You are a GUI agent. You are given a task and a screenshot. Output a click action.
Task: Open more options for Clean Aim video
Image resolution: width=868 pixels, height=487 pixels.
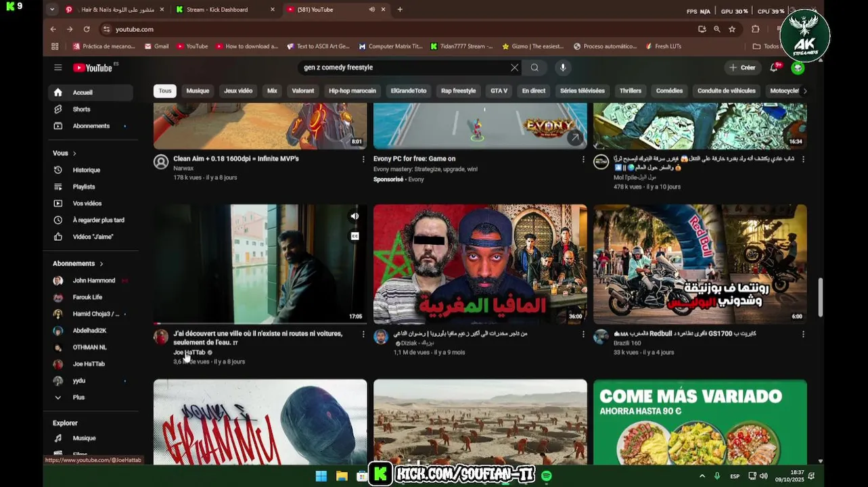pyautogui.click(x=363, y=159)
